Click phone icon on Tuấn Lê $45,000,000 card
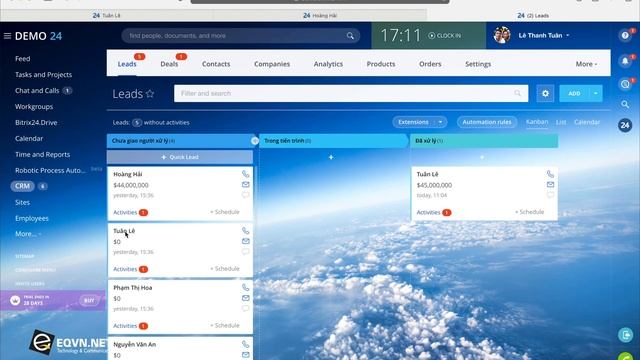 point(550,174)
